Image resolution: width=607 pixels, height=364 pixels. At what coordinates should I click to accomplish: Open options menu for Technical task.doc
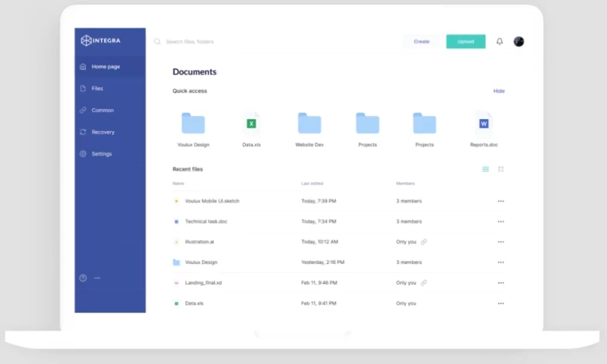click(x=501, y=221)
